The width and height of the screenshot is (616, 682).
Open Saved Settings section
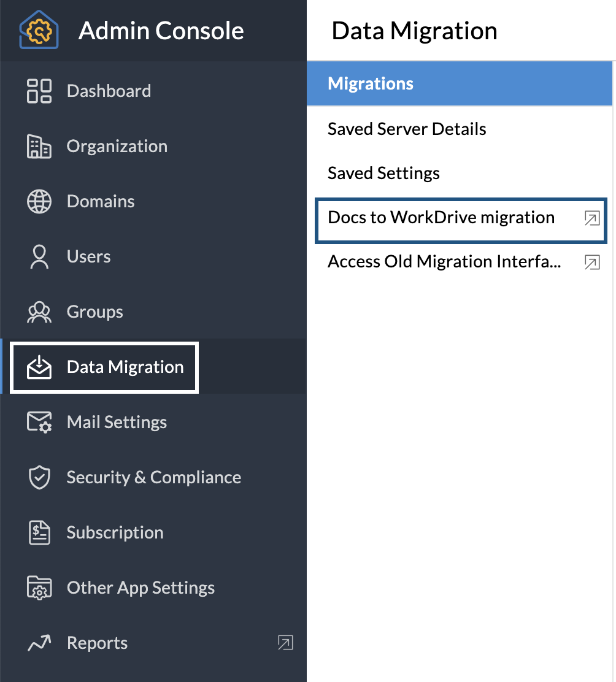click(383, 173)
